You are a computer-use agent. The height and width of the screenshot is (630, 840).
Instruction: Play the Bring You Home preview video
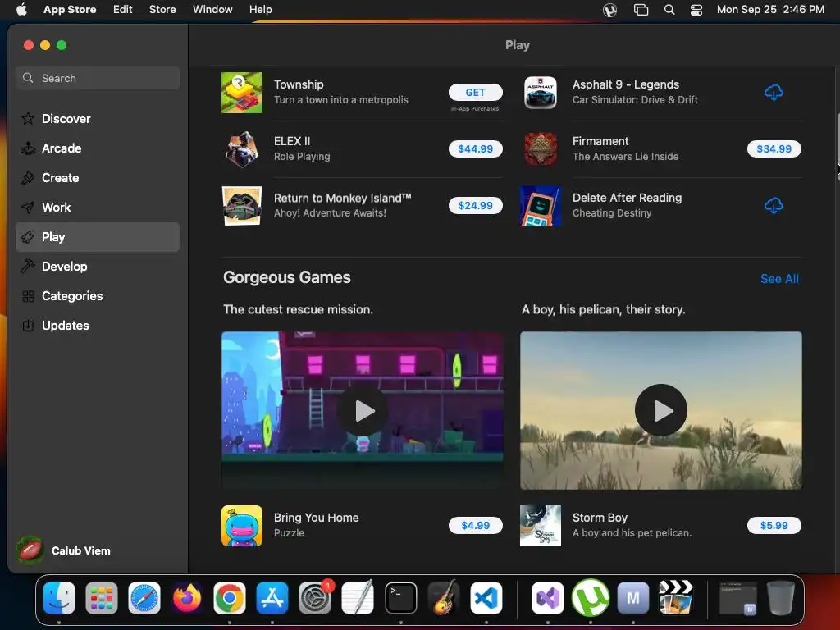click(363, 411)
